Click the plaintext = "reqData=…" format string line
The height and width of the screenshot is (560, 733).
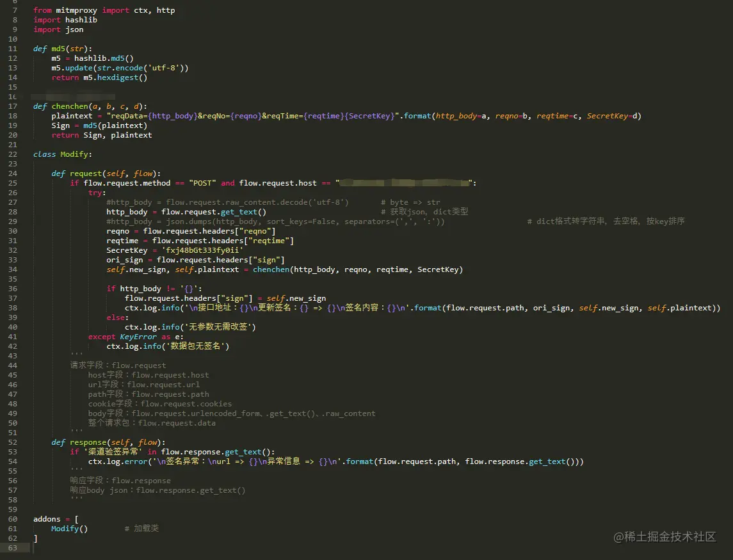(346, 116)
